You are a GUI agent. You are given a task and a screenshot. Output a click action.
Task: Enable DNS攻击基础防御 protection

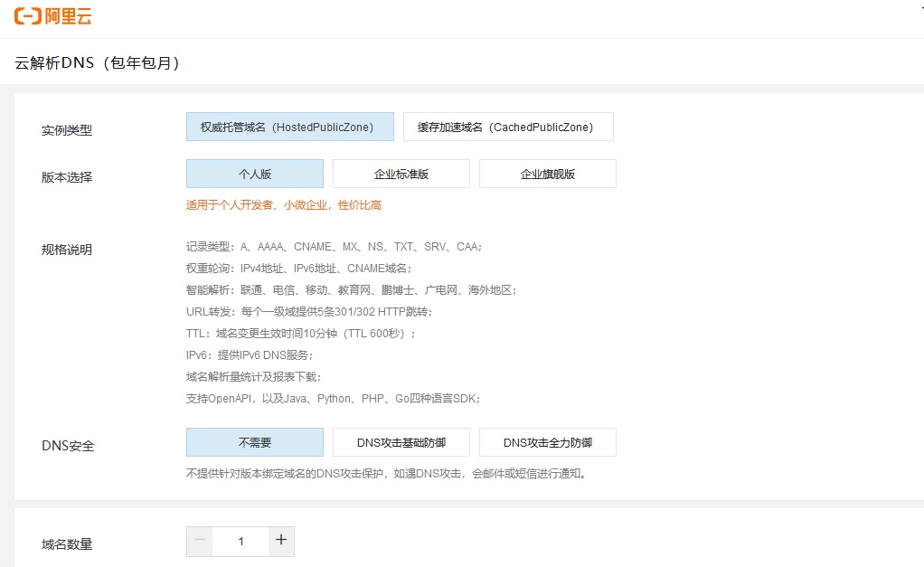tap(401, 442)
